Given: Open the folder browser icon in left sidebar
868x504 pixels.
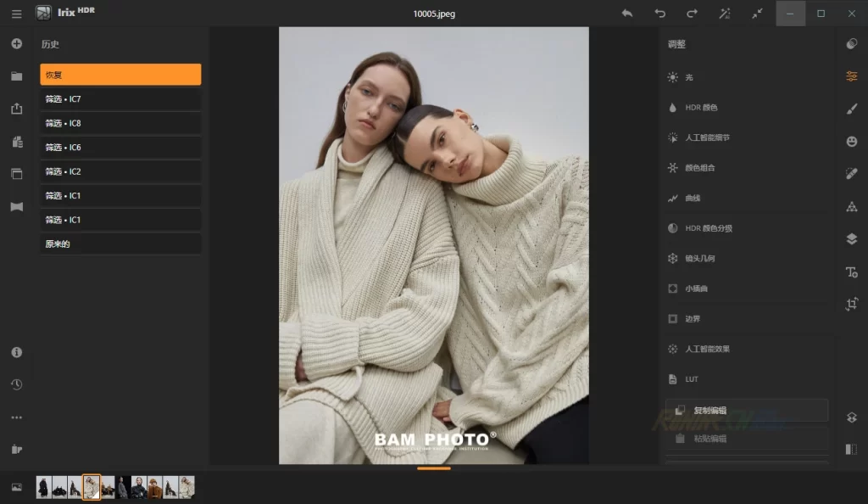Looking at the screenshot, I should coord(16,76).
